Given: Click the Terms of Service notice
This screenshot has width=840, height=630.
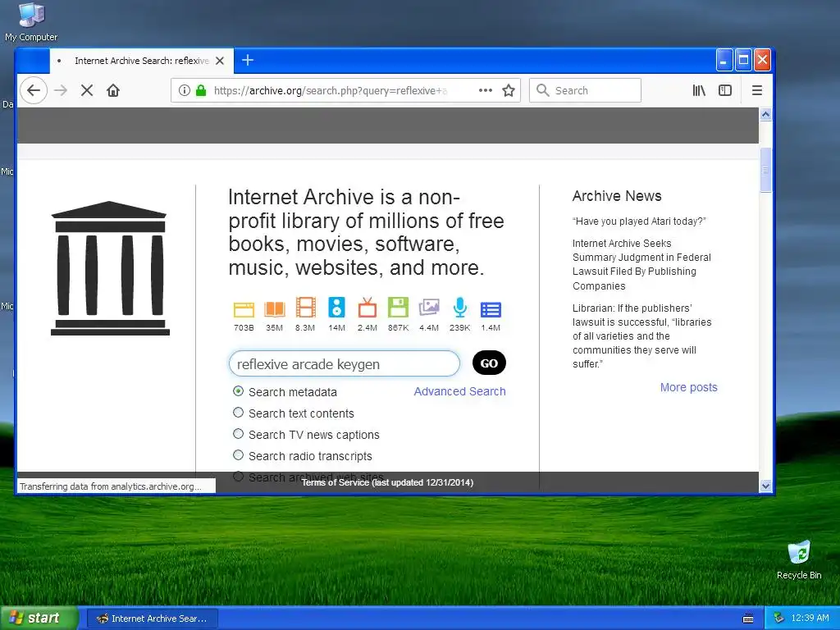Looking at the screenshot, I should [x=387, y=482].
